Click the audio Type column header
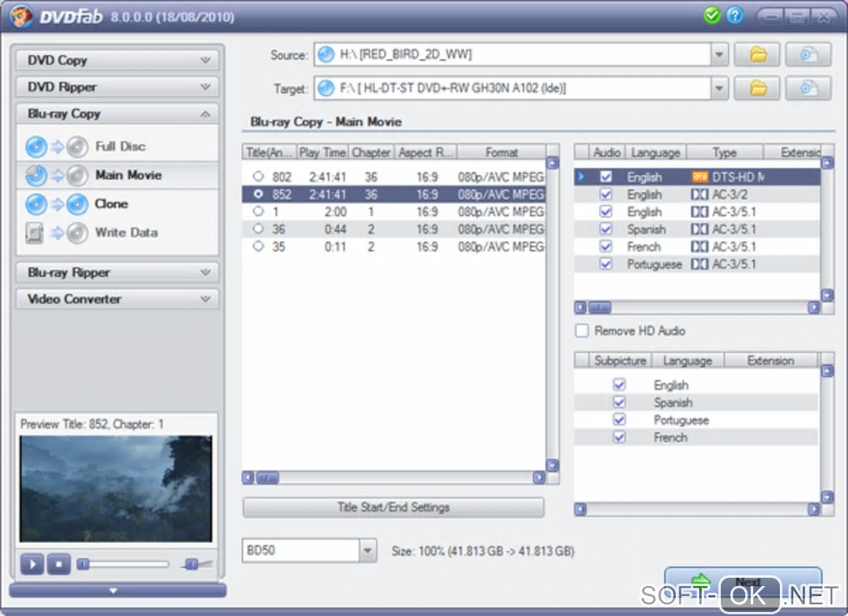848x616 pixels. (x=724, y=152)
